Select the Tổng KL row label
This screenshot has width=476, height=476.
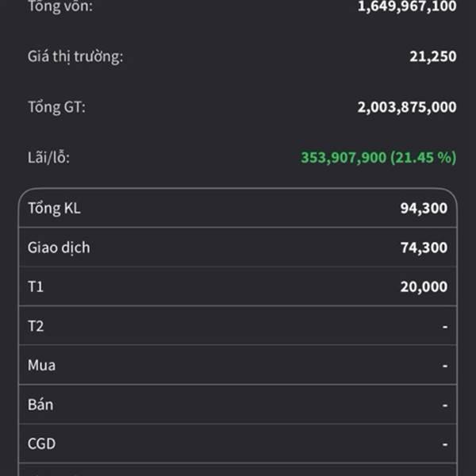(54, 209)
